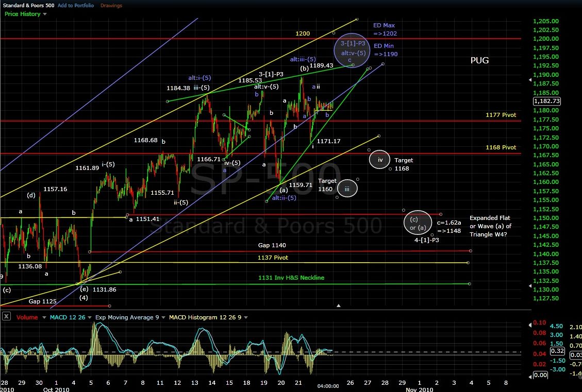The height and width of the screenshot is (392, 582).
Task: Click the 1136.08 price label
Action: click(30, 266)
